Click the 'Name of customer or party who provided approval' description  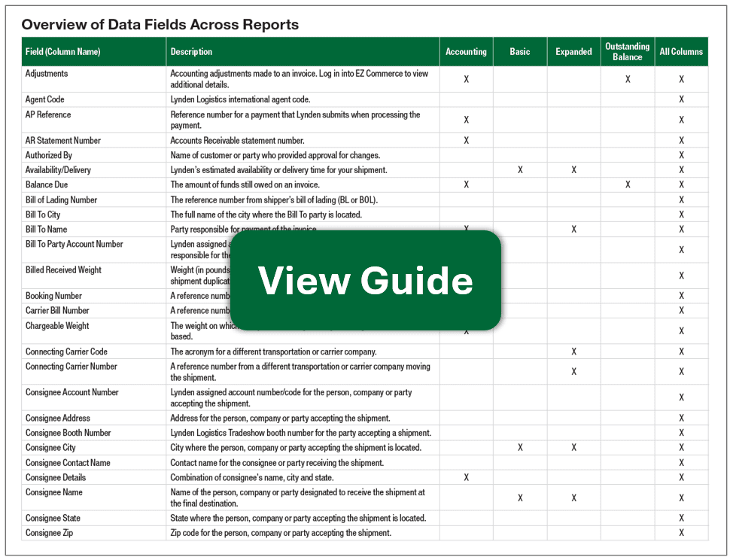(275, 155)
